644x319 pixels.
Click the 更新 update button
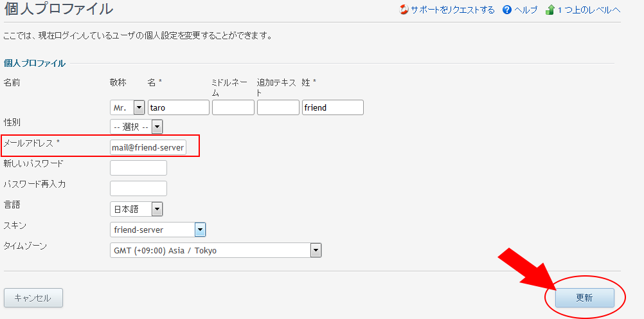pos(584,298)
